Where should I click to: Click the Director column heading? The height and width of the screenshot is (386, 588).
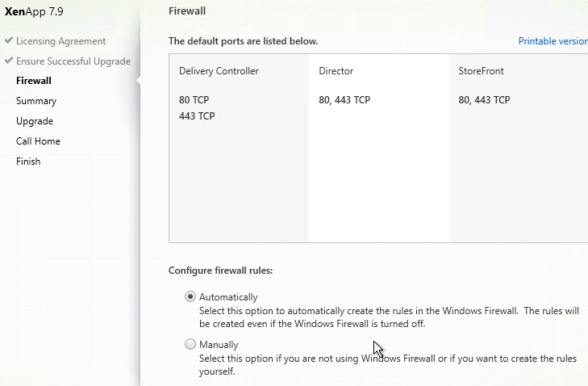336,71
